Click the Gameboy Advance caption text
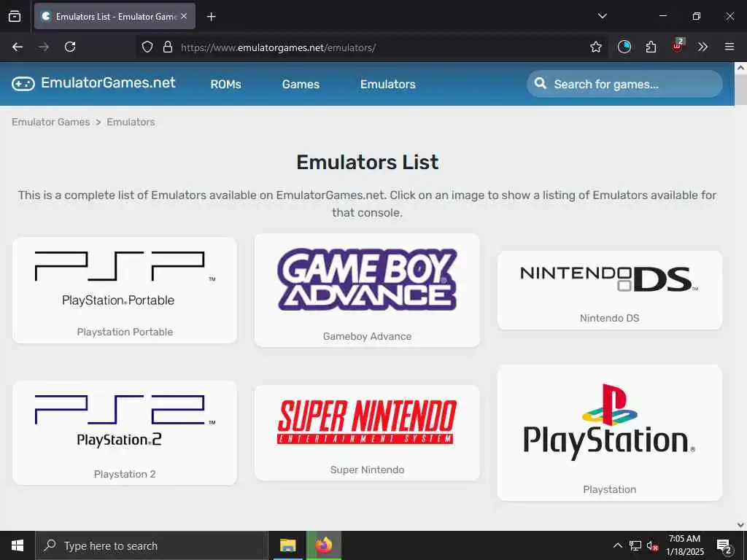 click(367, 336)
